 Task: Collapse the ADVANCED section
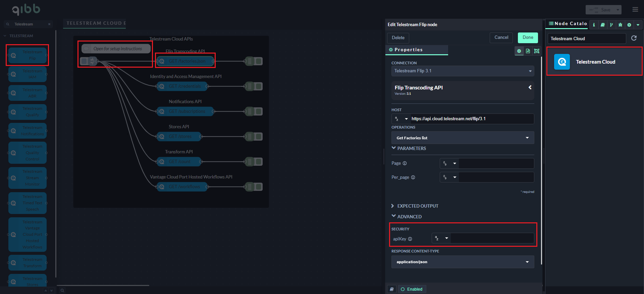point(394,217)
